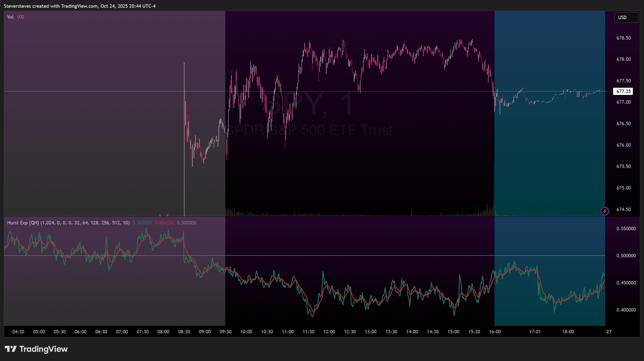Click the 676.00 price axis label
The image size is (644, 361).
click(624, 145)
